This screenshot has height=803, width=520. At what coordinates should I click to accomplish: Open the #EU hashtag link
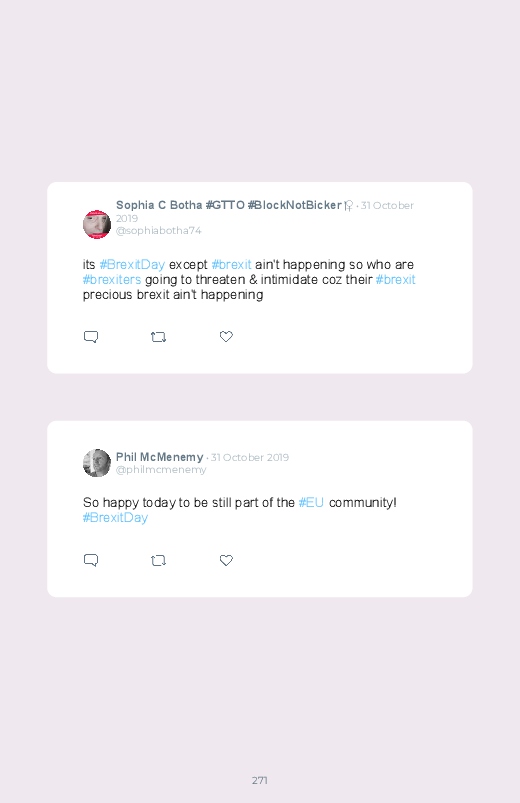[x=311, y=502]
